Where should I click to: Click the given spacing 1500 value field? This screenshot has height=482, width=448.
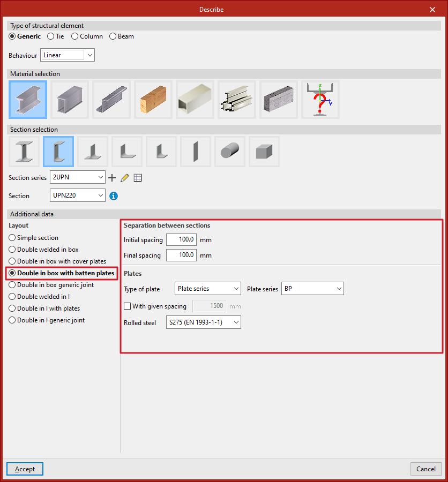pos(209,306)
